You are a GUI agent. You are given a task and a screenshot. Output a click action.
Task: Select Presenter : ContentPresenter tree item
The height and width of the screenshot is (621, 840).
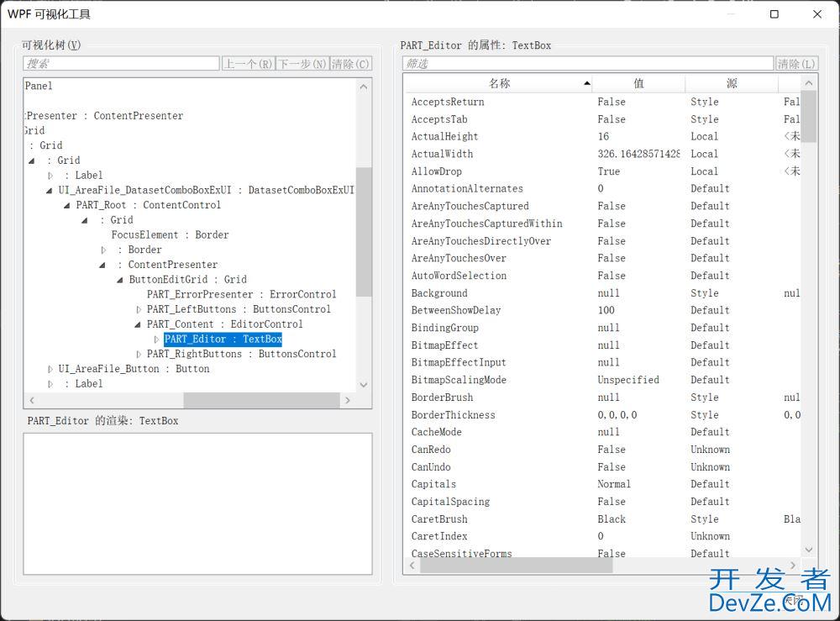pyautogui.click(x=104, y=116)
